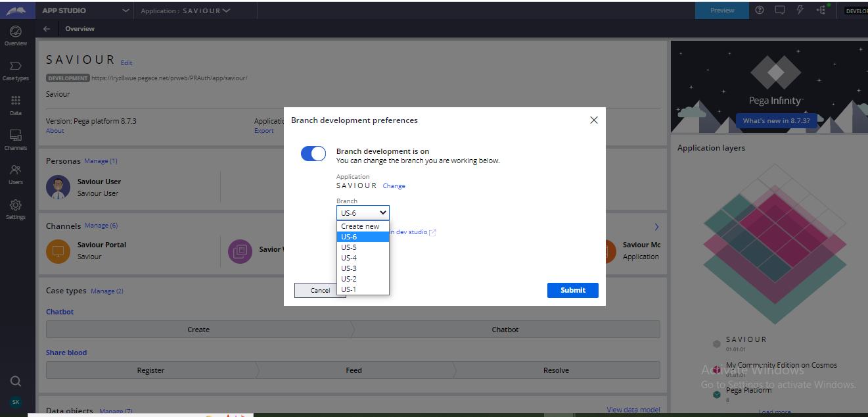Open the Chatbot case type link
Screen dimensions: 868x417
coord(60,312)
